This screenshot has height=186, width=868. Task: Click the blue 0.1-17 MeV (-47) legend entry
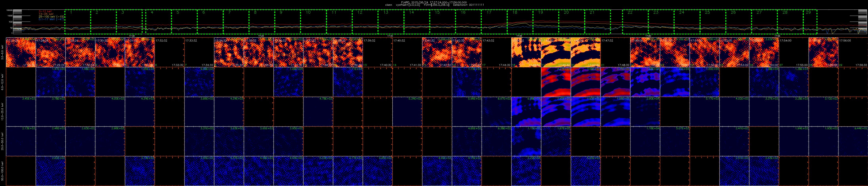click(x=52, y=19)
